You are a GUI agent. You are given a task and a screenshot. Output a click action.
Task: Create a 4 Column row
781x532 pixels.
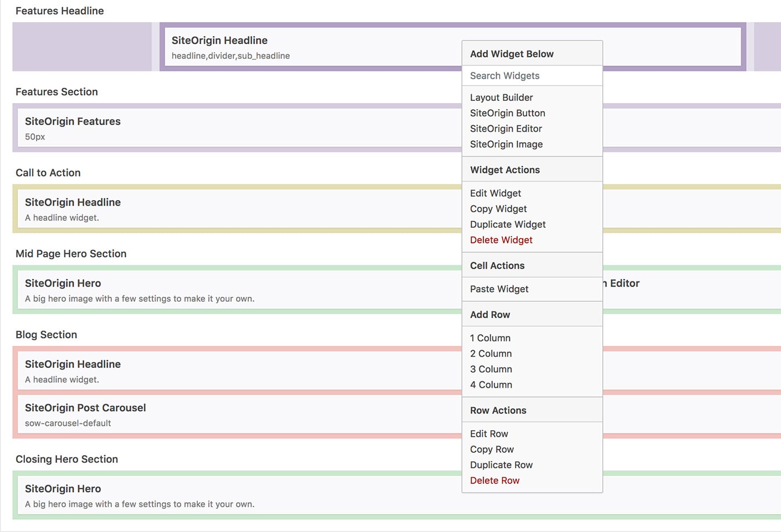coord(491,384)
